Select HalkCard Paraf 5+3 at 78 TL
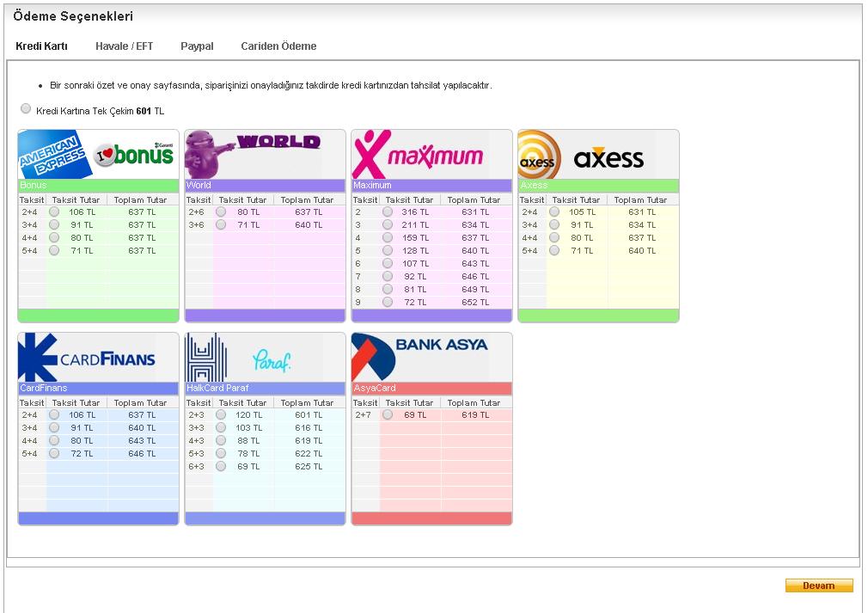This screenshot has width=868, height=613. (221, 453)
